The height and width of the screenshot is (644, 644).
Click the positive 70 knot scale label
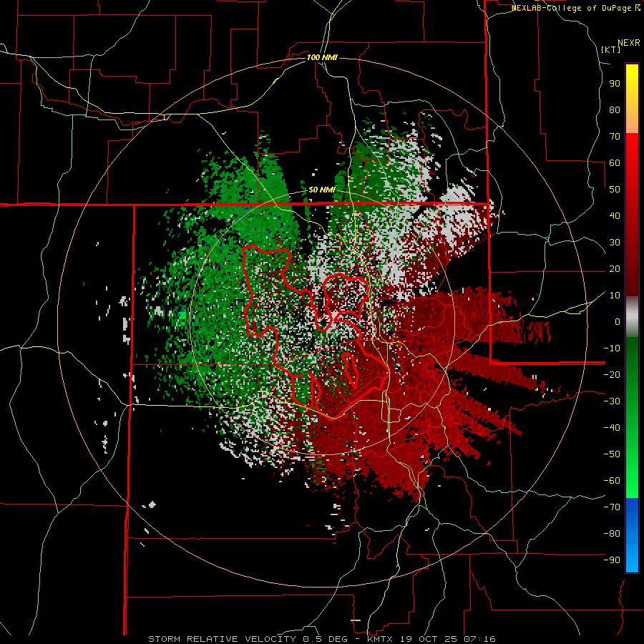[x=615, y=137]
